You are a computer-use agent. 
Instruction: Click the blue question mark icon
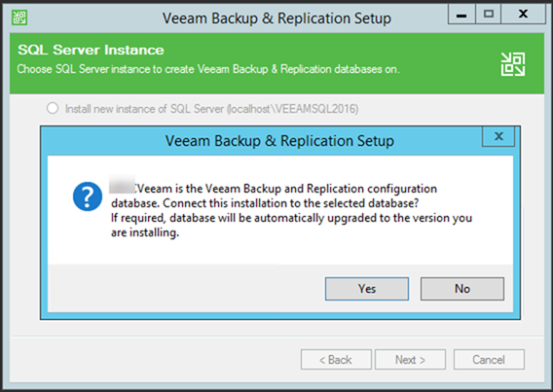click(88, 196)
